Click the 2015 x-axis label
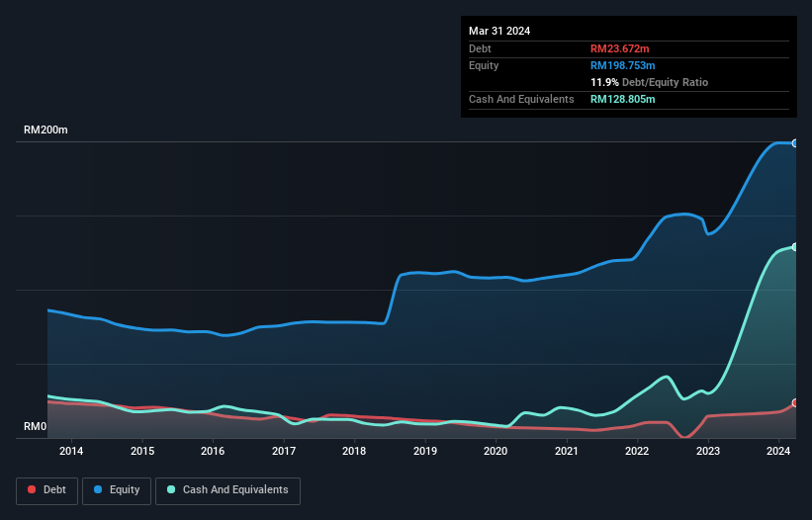 point(142,451)
